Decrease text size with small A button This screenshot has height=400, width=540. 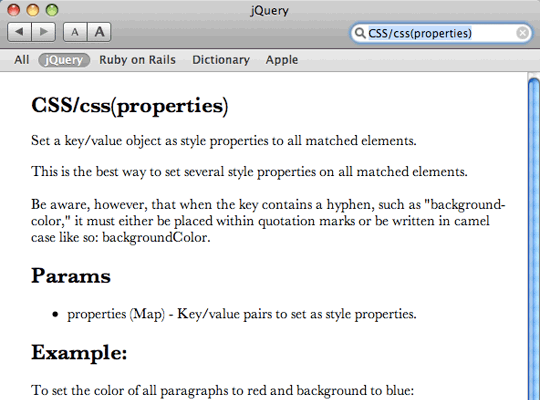click(x=75, y=32)
